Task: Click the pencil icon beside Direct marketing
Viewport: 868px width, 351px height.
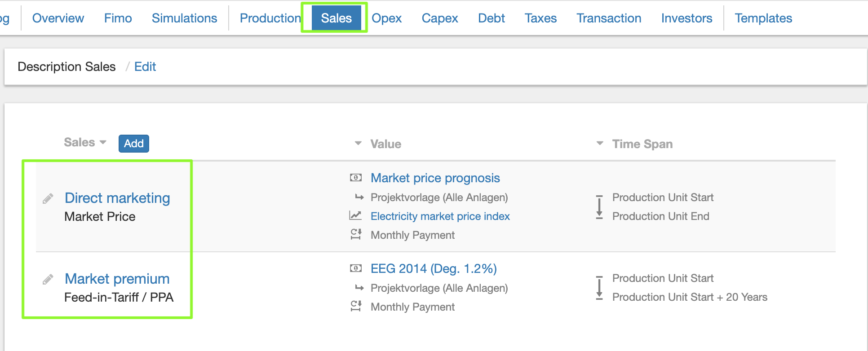Action: point(48,198)
